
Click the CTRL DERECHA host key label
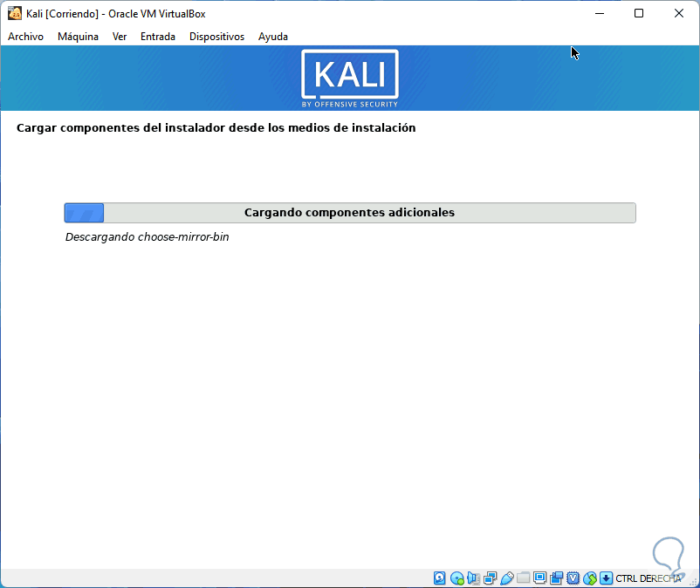pyautogui.click(x=649, y=578)
